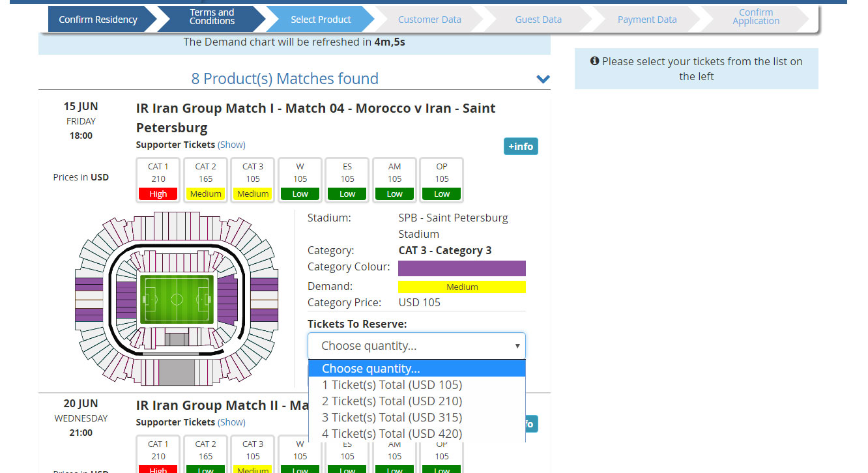Image resolution: width=868 pixels, height=473 pixels.
Task: Pick the ES category box priced 105
Action: tap(347, 180)
